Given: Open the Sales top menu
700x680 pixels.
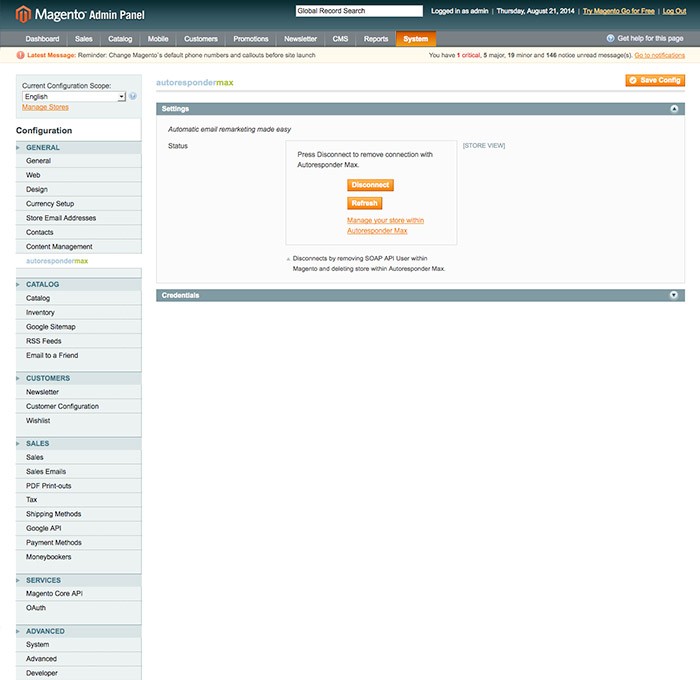Looking at the screenshot, I should pyautogui.click(x=83, y=39).
